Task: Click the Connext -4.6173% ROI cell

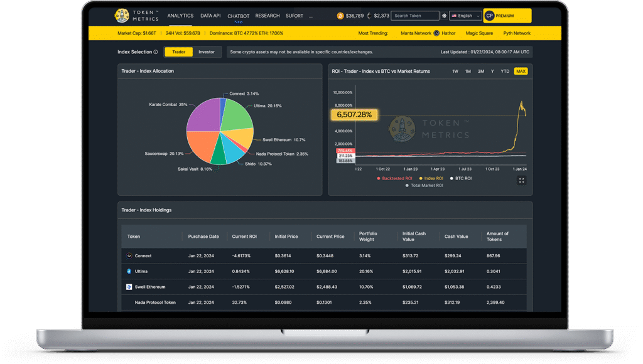Action: (241, 256)
